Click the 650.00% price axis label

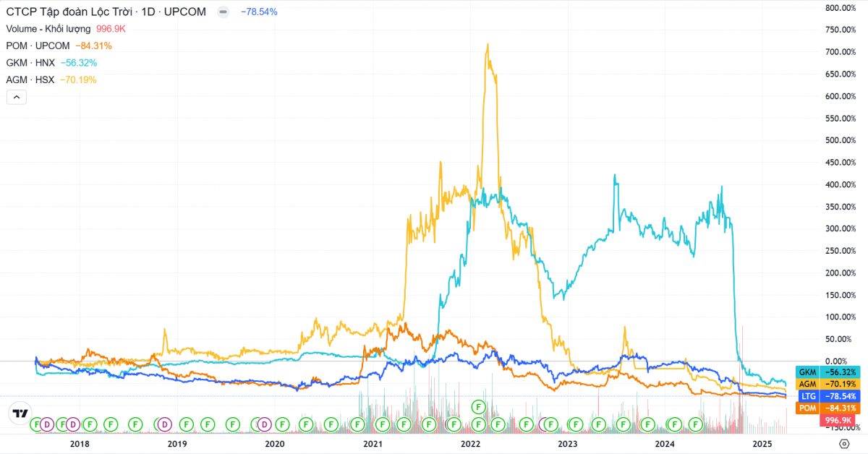point(841,74)
